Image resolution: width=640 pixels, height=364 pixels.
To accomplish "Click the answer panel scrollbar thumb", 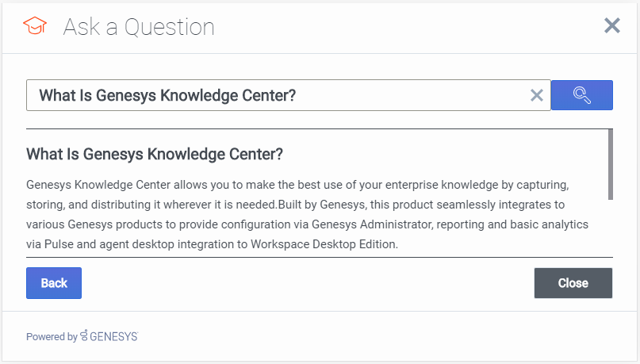I will point(610,164).
